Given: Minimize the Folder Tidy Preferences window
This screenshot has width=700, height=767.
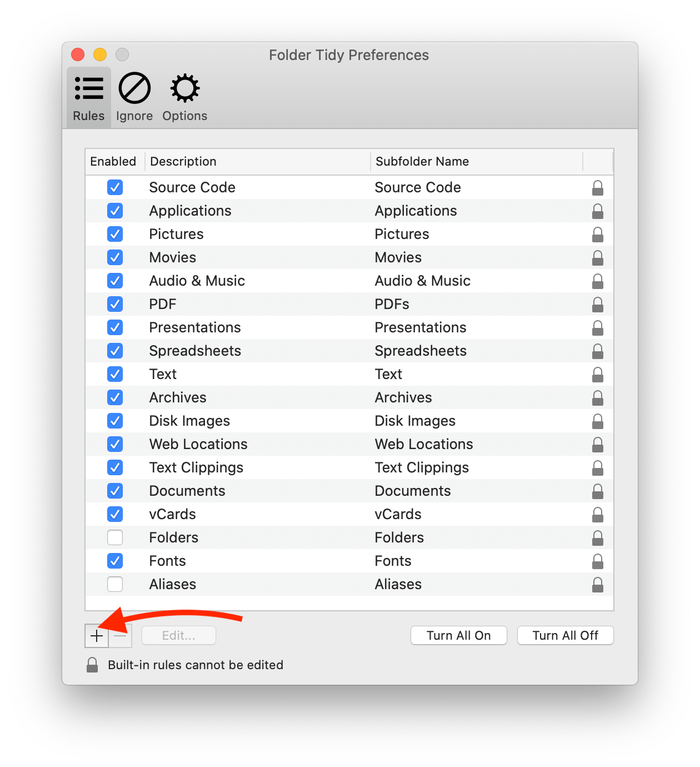Looking at the screenshot, I should [x=100, y=54].
